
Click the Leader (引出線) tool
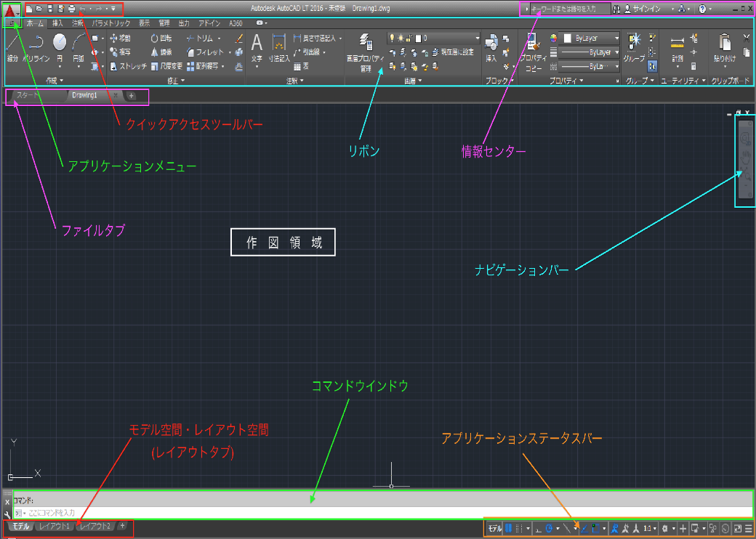click(310, 52)
